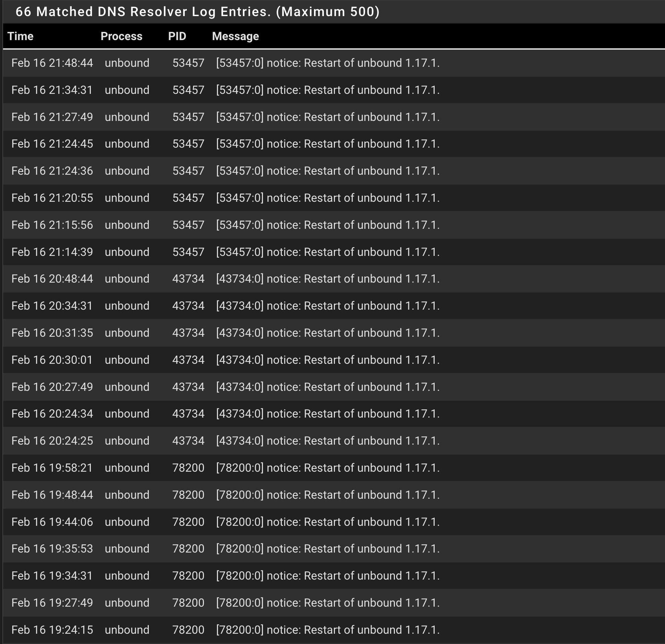Select timestamp Feb 16 21:24:36
Screen dimensions: 665x644
52,171
